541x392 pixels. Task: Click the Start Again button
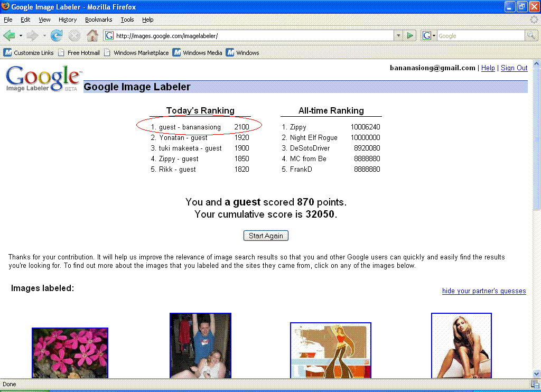coord(266,236)
